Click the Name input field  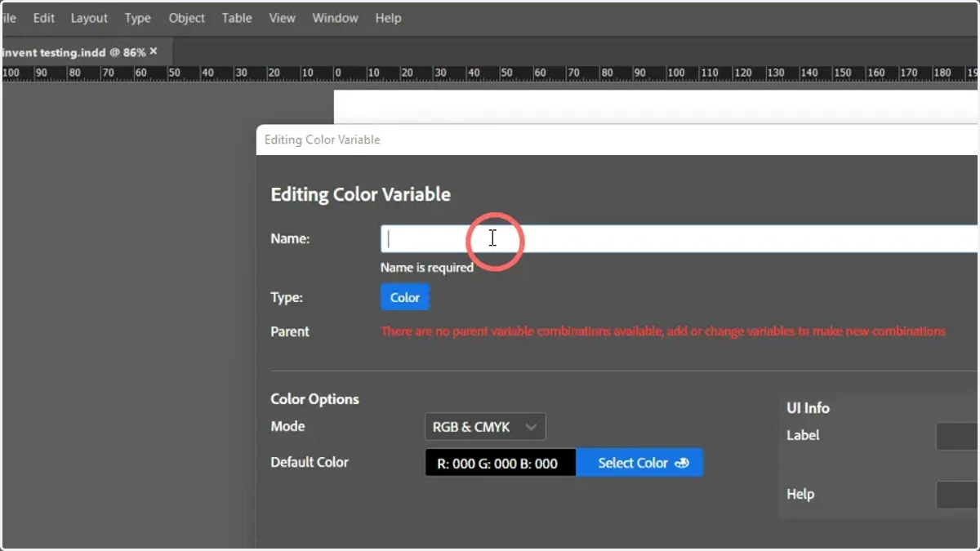click(679, 239)
